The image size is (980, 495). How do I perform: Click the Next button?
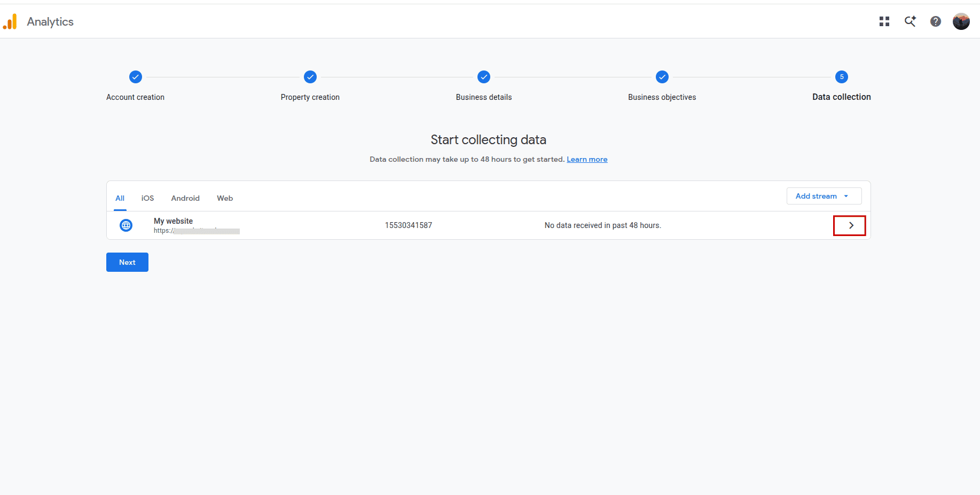pos(127,262)
